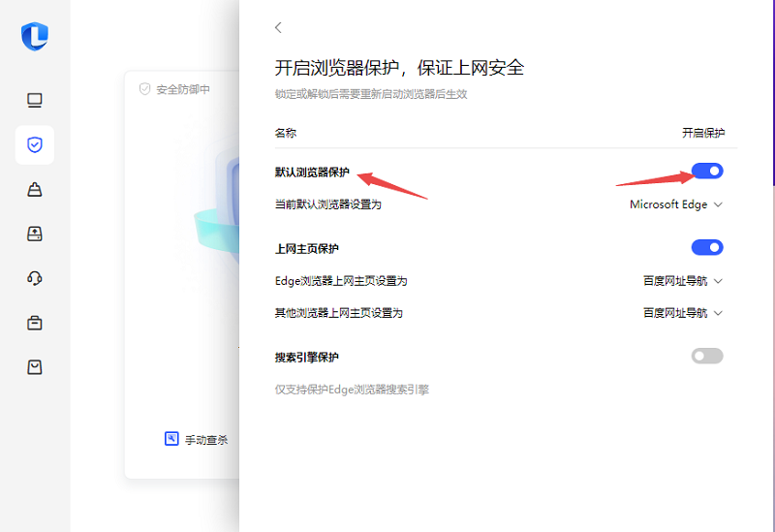The height and width of the screenshot is (532, 775).
Task: Enable 搜索引擎保护 toggle
Action: pyautogui.click(x=707, y=356)
